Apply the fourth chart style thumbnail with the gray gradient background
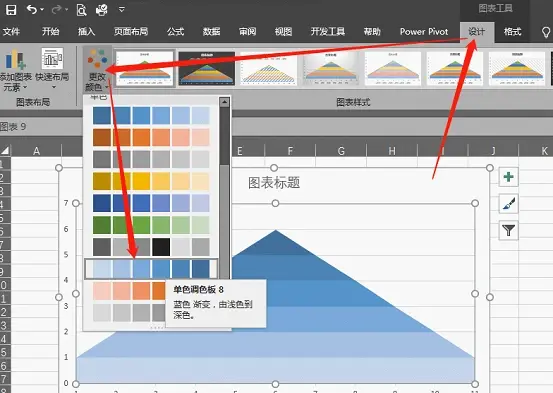 pos(330,68)
